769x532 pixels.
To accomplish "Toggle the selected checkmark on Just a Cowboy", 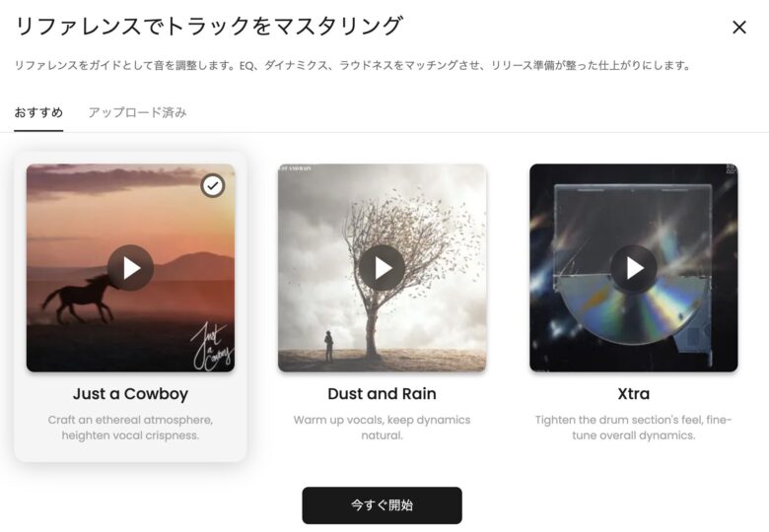I will (213, 185).
